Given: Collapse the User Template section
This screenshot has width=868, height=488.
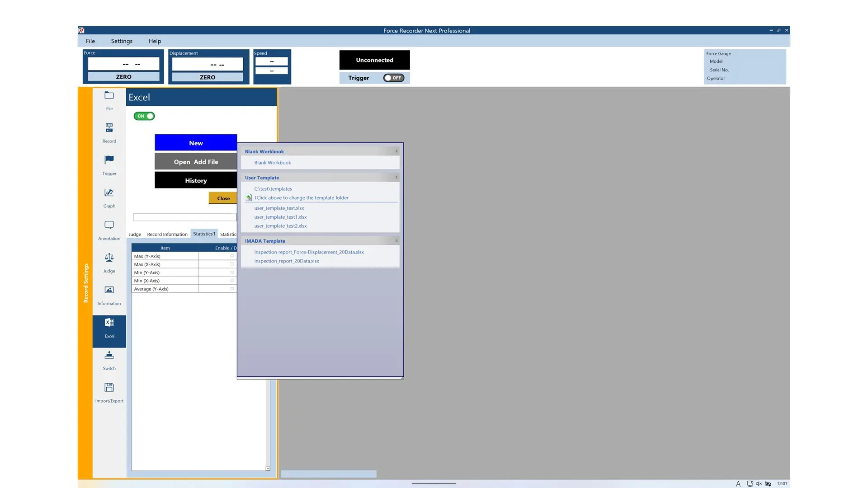Looking at the screenshot, I should [x=396, y=178].
